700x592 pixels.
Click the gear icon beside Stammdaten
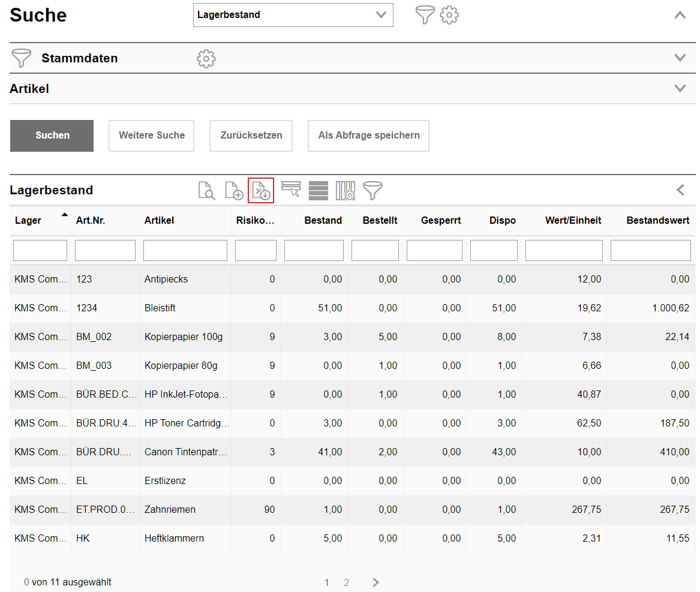click(206, 59)
